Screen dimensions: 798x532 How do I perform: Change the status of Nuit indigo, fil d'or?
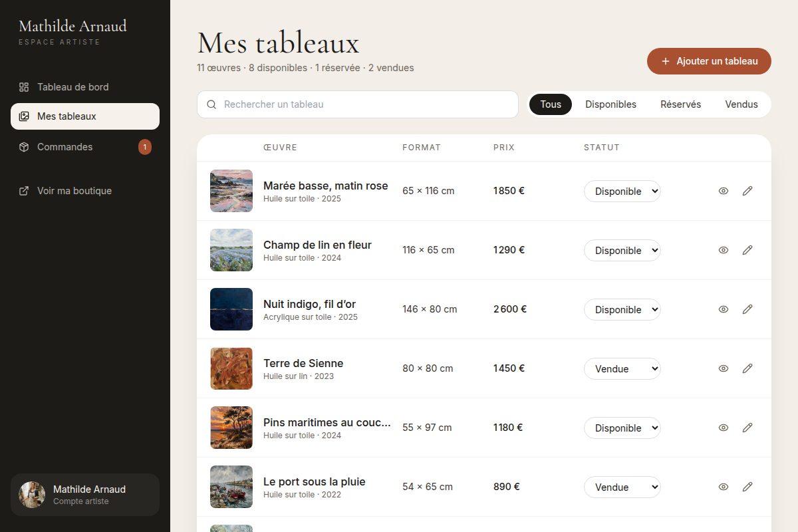coord(622,310)
